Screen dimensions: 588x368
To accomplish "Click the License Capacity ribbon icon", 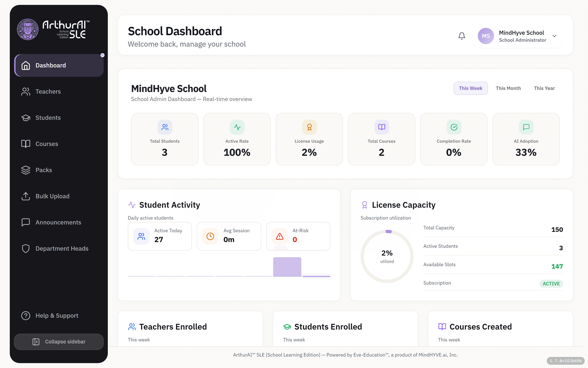I will pyautogui.click(x=364, y=205).
